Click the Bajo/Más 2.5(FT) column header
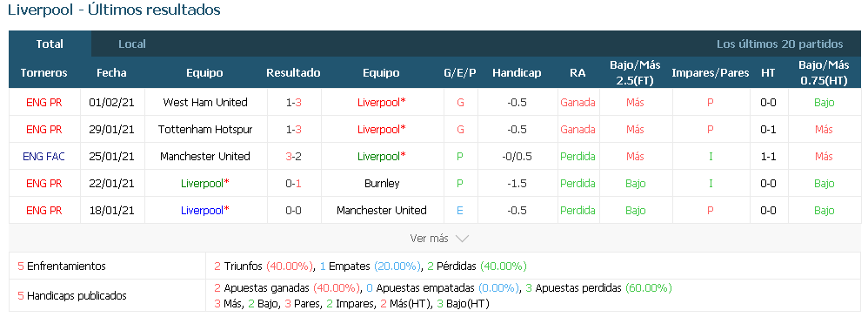 (x=635, y=72)
